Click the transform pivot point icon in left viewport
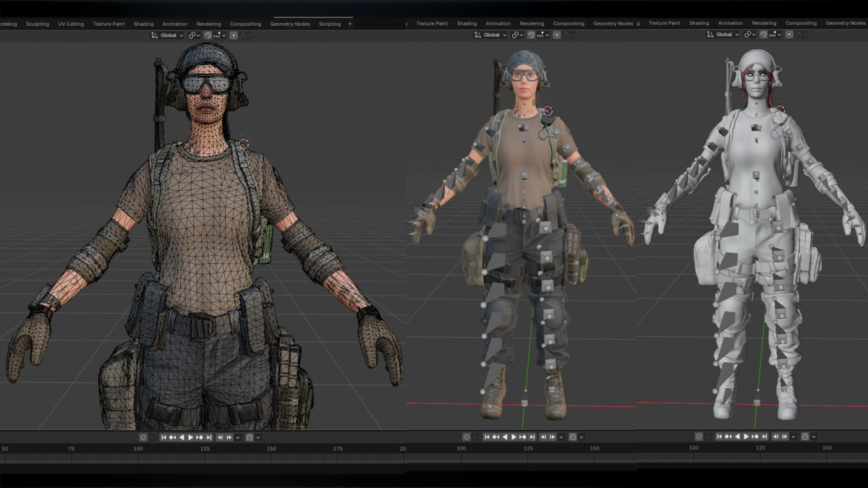Viewport: 868px width, 488px height. pos(194,35)
